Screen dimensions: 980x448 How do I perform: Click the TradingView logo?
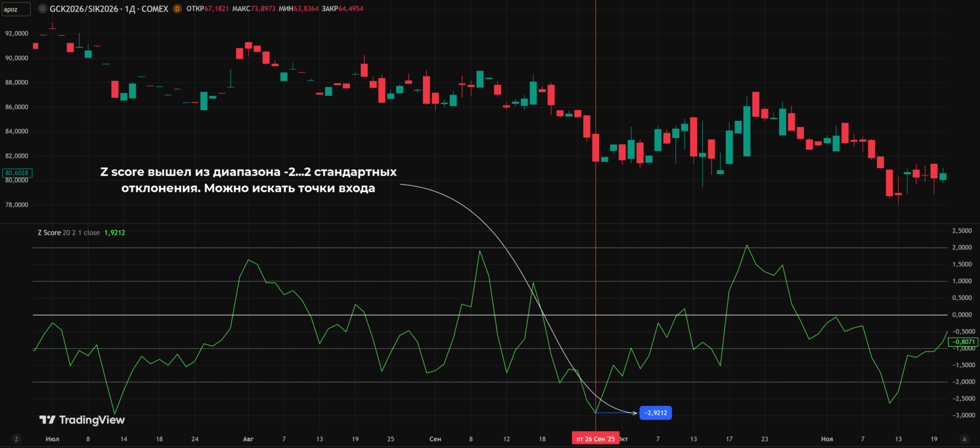click(x=82, y=420)
